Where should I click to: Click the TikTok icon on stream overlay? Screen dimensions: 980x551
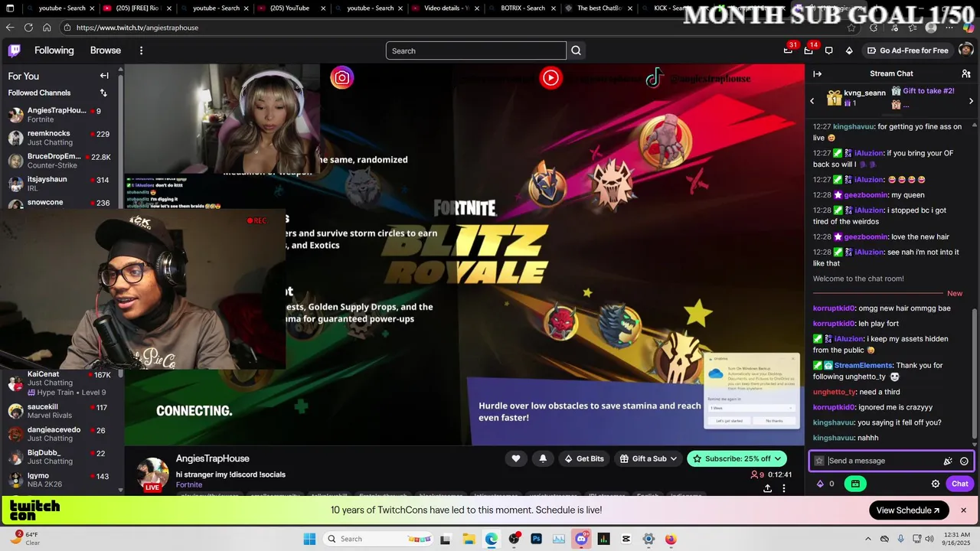click(654, 78)
